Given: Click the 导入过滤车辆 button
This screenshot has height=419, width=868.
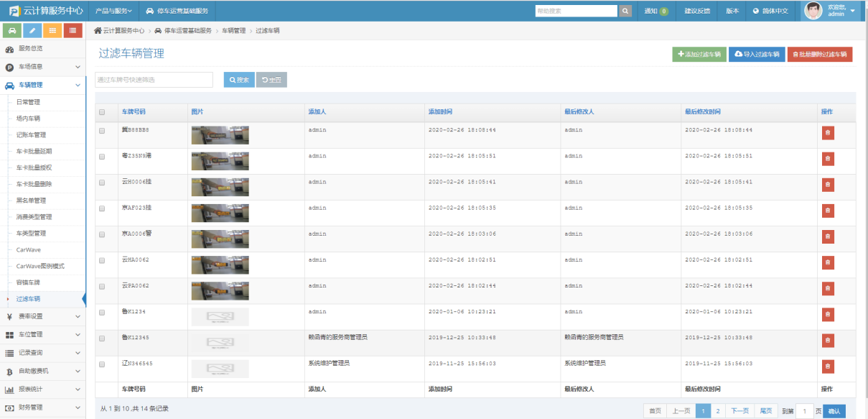Looking at the screenshot, I should [x=757, y=55].
